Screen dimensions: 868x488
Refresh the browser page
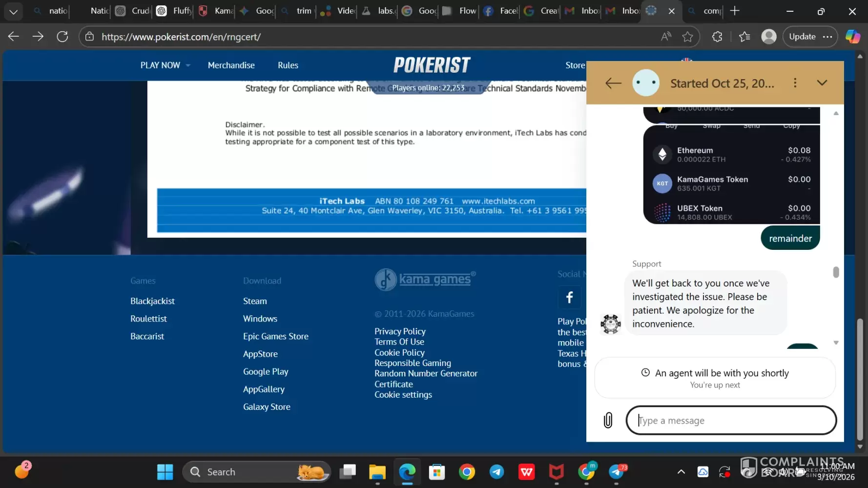coord(62,37)
